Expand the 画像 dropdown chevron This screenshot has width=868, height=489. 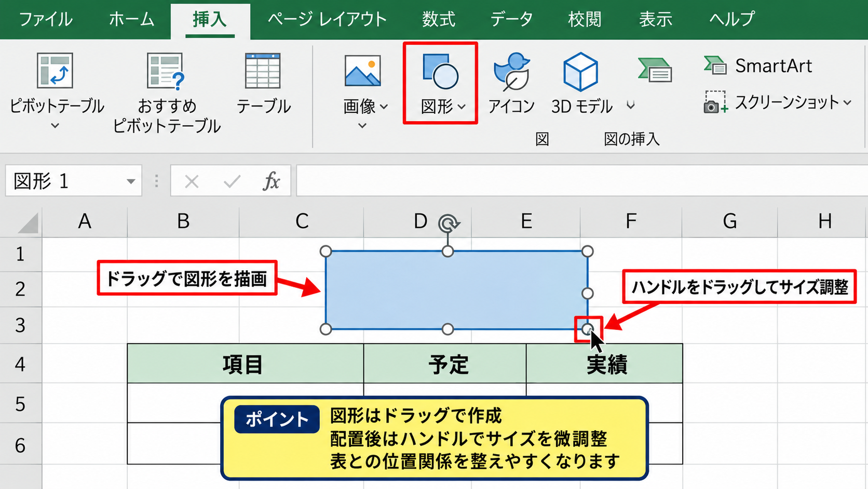pyautogui.click(x=362, y=126)
